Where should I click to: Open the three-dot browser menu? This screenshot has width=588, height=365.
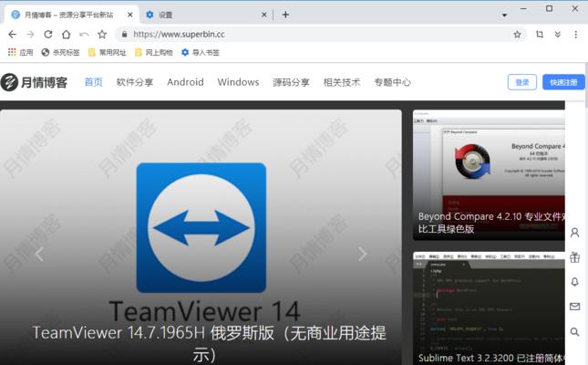click(x=575, y=35)
